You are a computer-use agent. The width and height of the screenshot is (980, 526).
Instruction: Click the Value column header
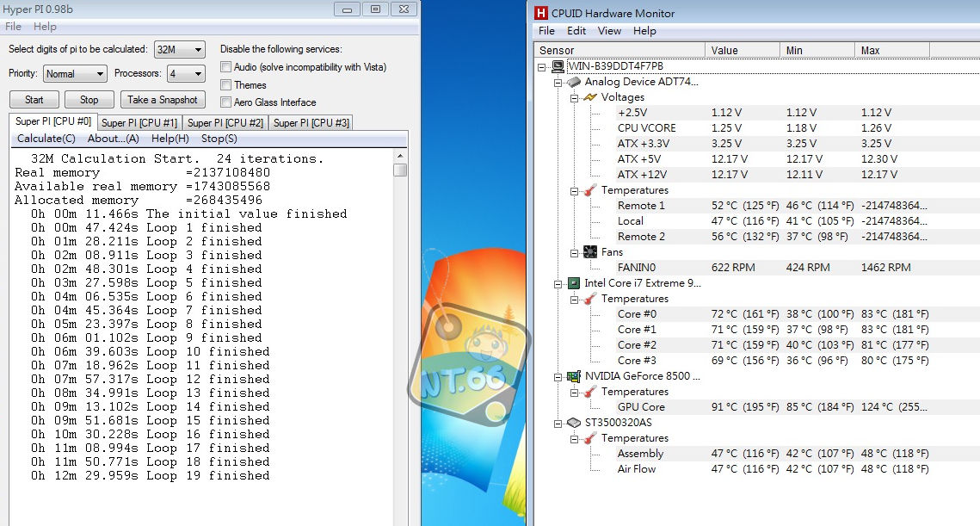pyautogui.click(x=743, y=50)
